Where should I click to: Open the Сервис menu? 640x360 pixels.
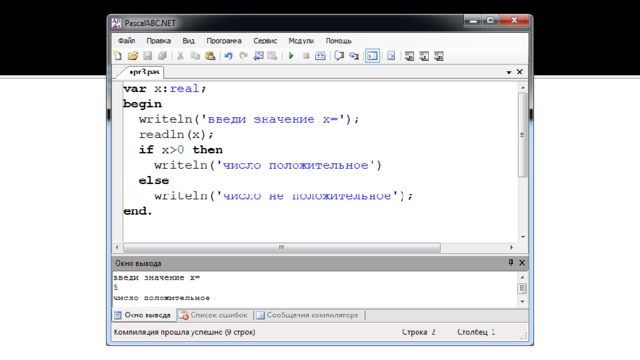pyautogui.click(x=265, y=41)
